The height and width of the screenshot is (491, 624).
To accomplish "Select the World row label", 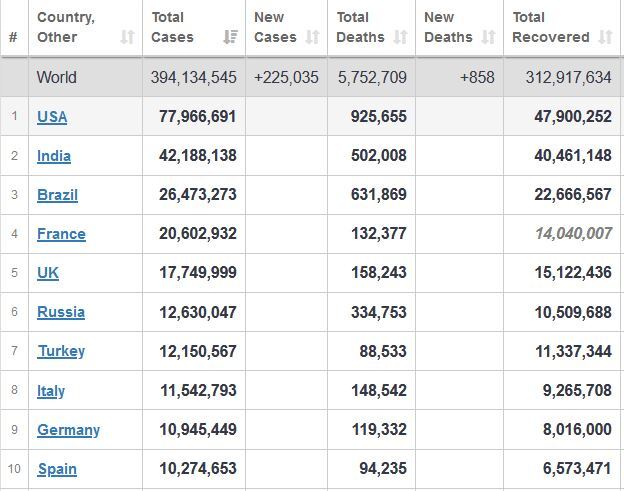I will point(57,77).
